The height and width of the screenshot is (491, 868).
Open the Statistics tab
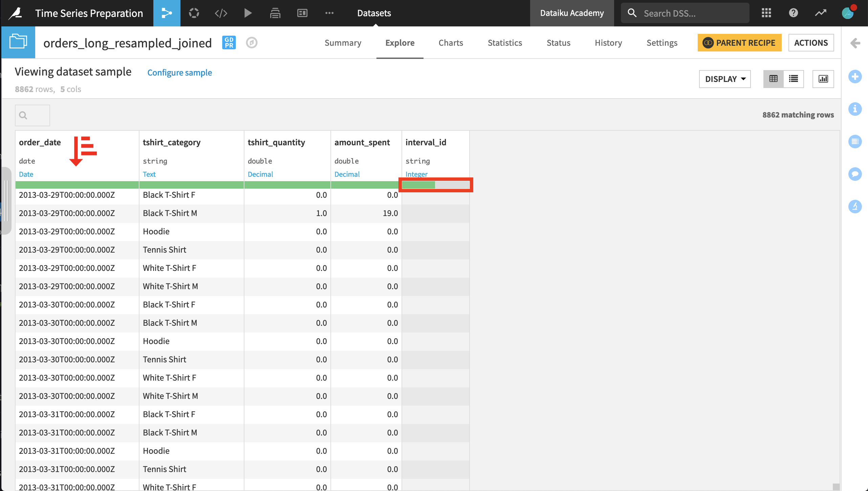click(505, 43)
